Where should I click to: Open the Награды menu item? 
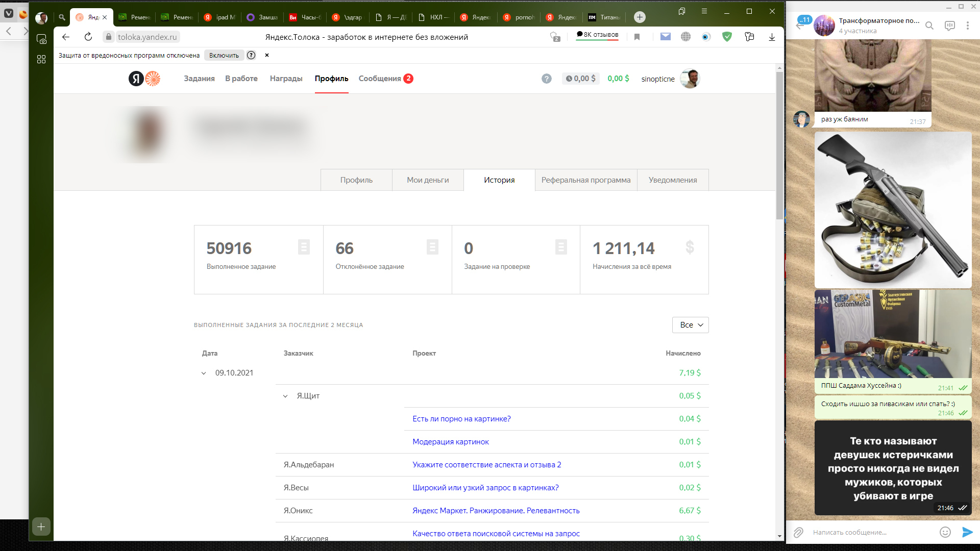tap(286, 79)
